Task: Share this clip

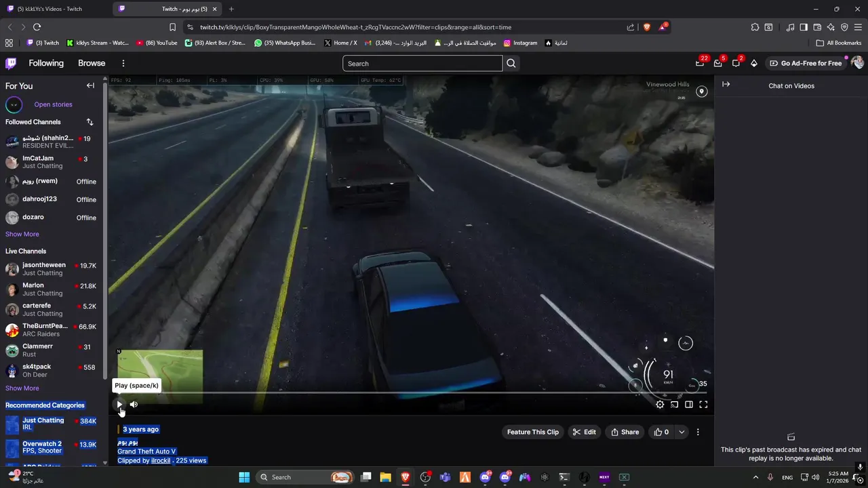Action: (x=625, y=432)
